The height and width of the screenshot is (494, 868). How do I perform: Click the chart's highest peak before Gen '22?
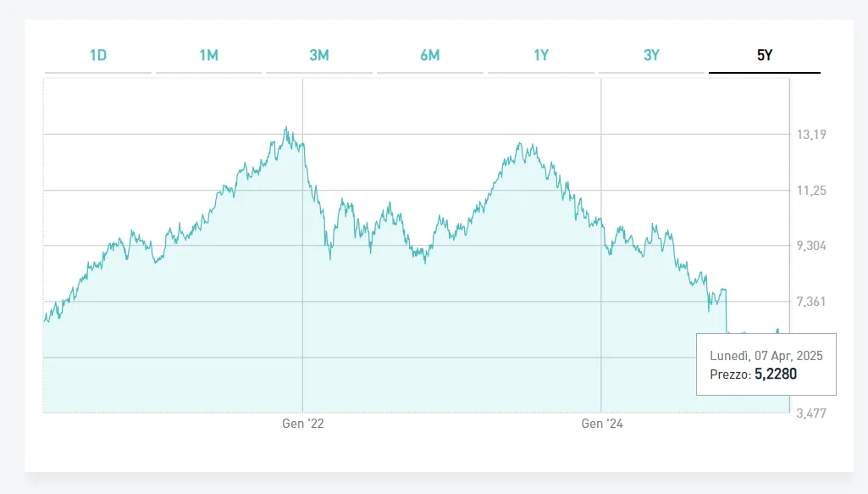[x=286, y=129]
